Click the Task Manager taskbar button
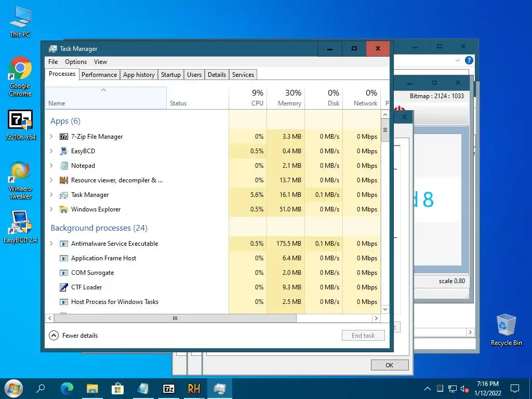The width and height of the screenshot is (532, 399). point(220,389)
